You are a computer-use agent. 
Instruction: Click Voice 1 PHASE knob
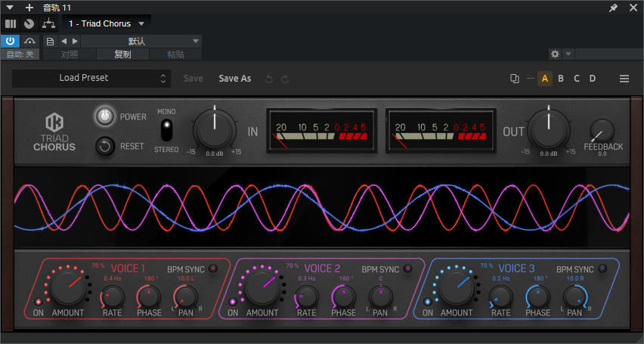[x=149, y=298]
